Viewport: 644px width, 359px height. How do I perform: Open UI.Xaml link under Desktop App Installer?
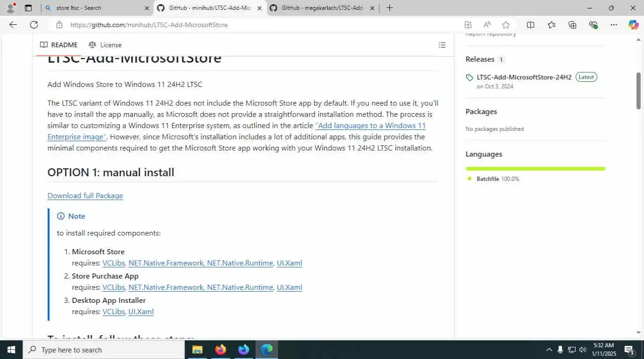[x=141, y=311]
